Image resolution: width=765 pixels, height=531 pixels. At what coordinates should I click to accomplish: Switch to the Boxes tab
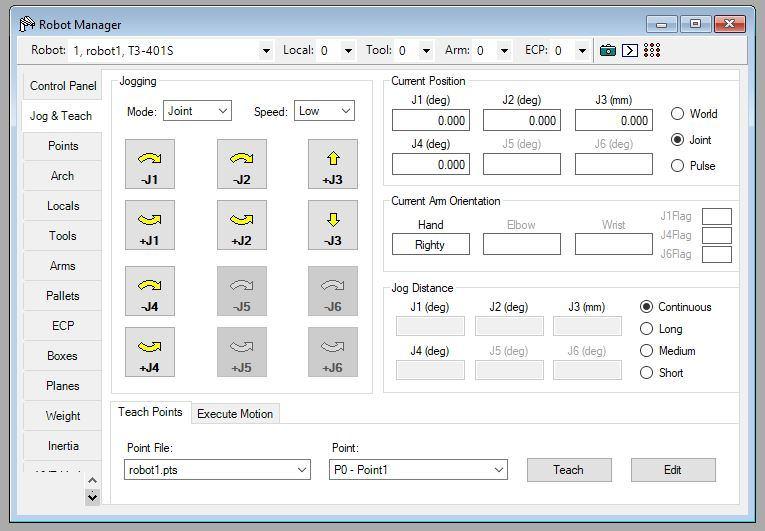point(62,356)
